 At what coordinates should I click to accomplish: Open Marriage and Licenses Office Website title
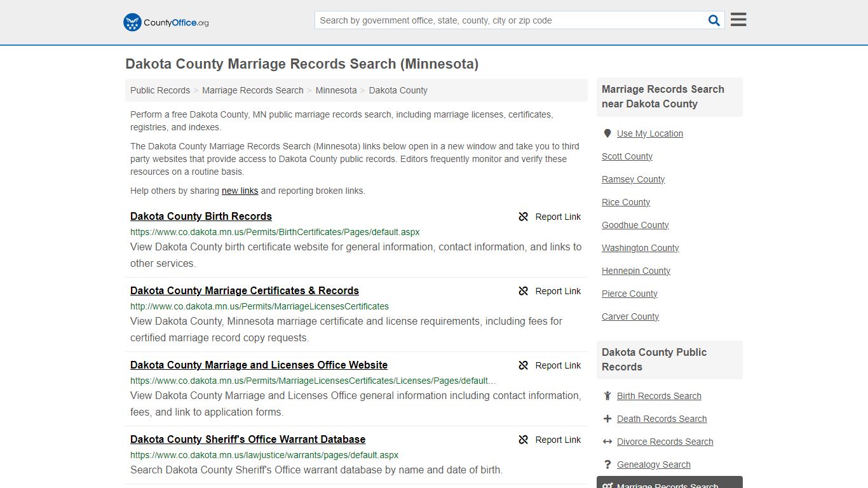(x=259, y=365)
